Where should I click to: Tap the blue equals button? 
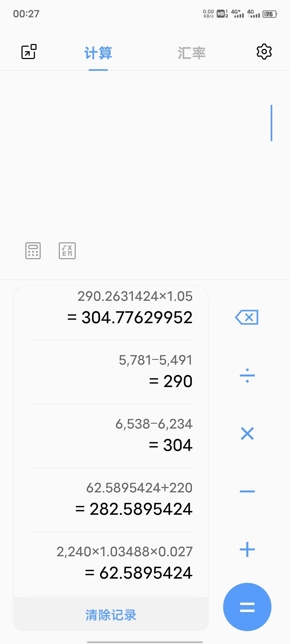(247, 607)
